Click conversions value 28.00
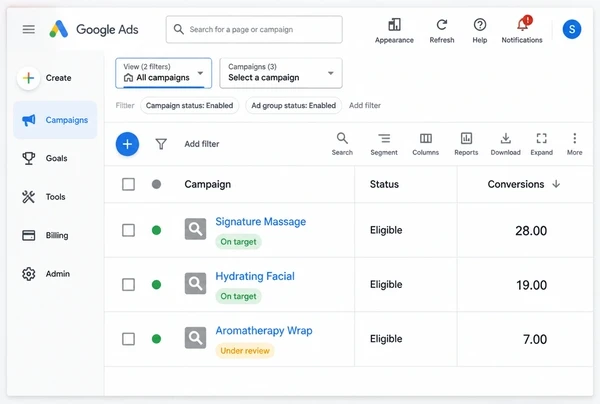The image size is (600, 404). pyautogui.click(x=531, y=231)
